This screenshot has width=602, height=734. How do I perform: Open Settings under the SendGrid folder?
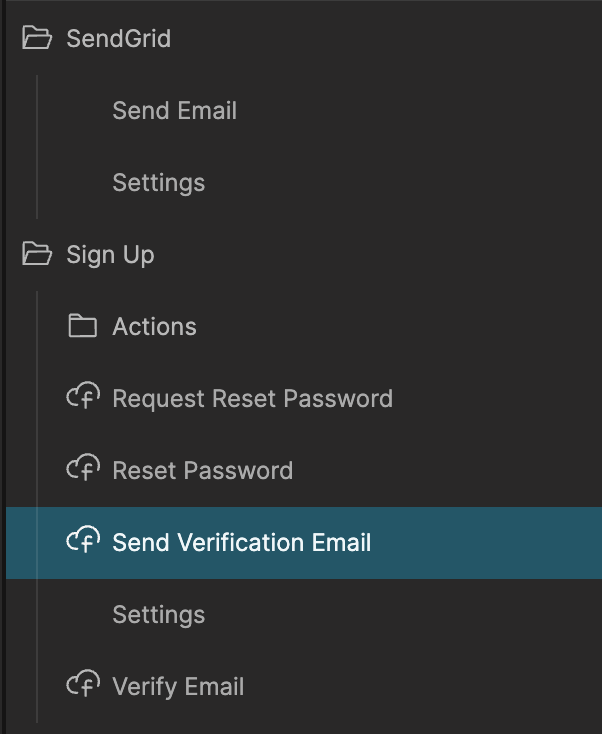tap(158, 183)
